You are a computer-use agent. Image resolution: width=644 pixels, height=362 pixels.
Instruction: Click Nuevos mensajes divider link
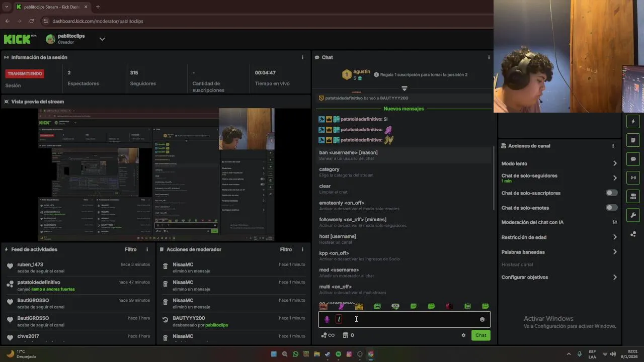click(x=404, y=109)
